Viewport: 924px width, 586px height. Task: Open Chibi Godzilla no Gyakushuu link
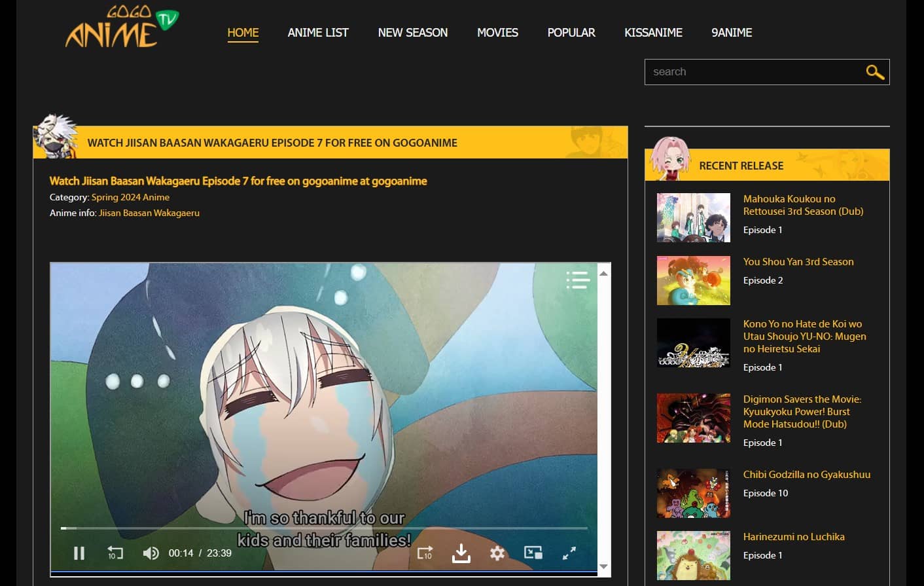pyautogui.click(x=807, y=474)
